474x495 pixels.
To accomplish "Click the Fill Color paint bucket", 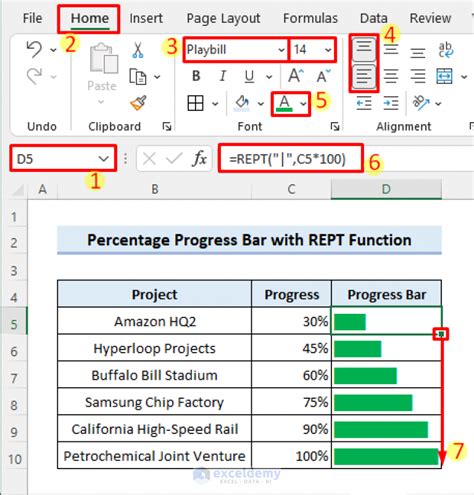I will [x=242, y=103].
